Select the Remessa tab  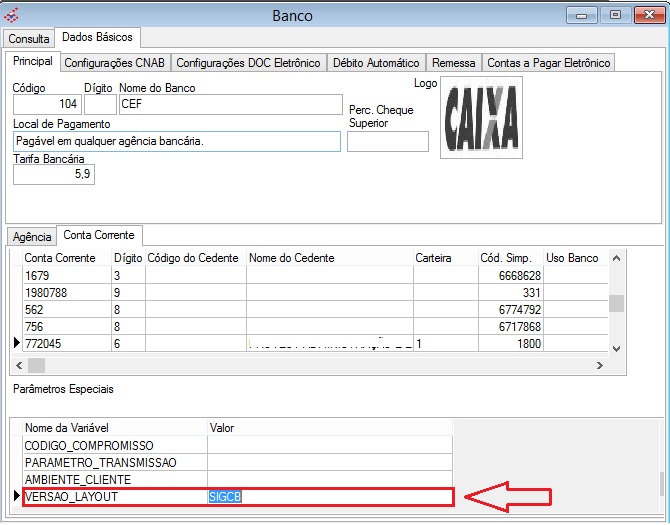(453, 63)
